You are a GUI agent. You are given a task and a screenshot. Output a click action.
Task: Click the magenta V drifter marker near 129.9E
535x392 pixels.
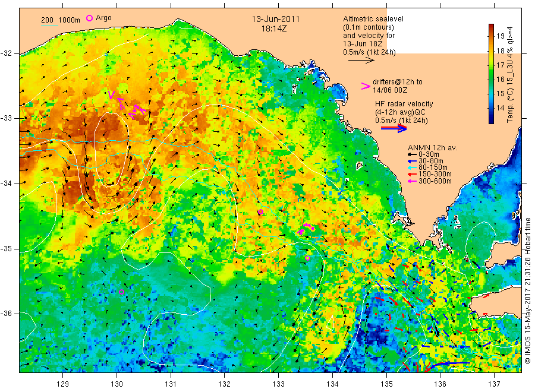point(111,95)
